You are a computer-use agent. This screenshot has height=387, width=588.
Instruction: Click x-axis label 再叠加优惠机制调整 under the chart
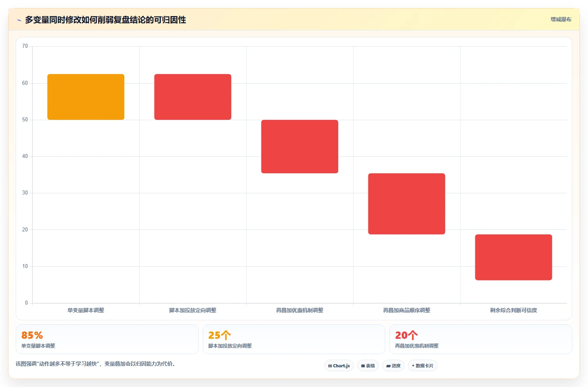tap(300, 310)
